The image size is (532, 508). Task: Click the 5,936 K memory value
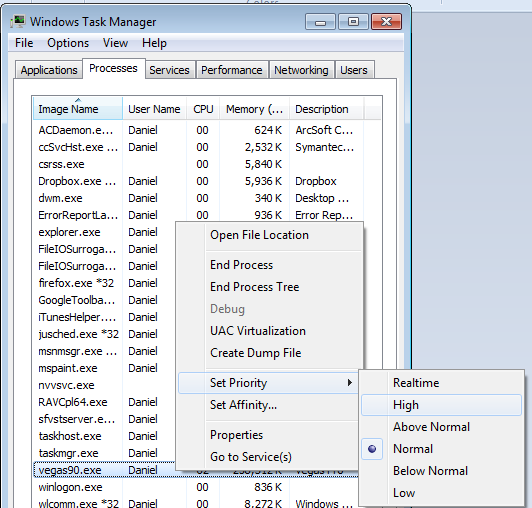click(263, 181)
